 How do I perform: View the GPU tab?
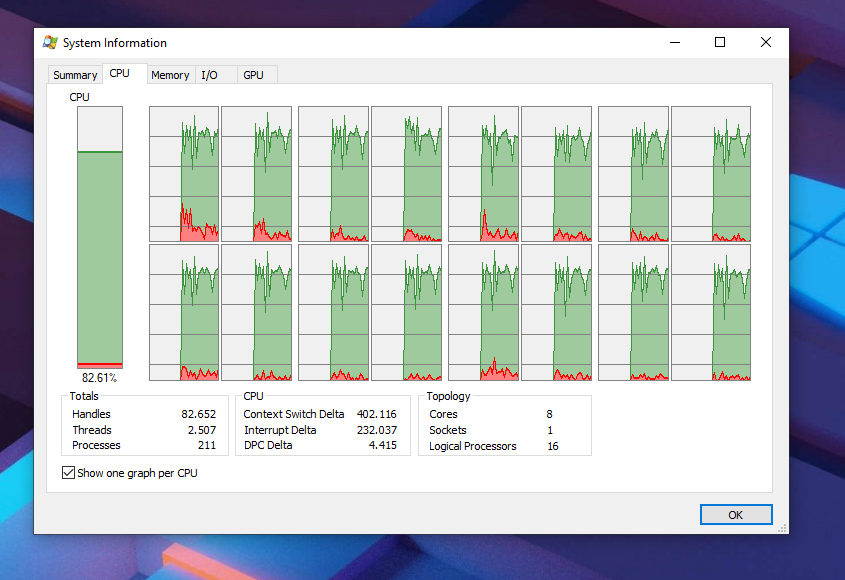pyautogui.click(x=253, y=75)
